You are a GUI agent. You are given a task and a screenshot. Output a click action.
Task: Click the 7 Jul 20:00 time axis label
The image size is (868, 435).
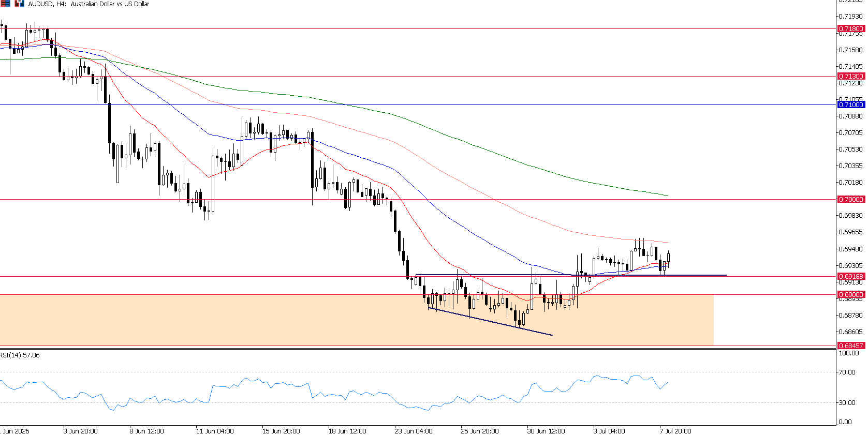(x=675, y=431)
